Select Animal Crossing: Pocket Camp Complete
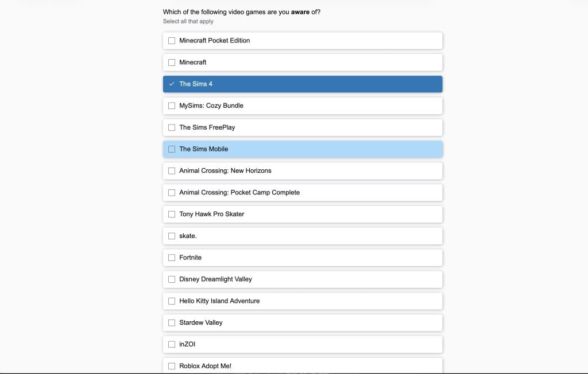This screenshot has width=588, height=374. 172,192
